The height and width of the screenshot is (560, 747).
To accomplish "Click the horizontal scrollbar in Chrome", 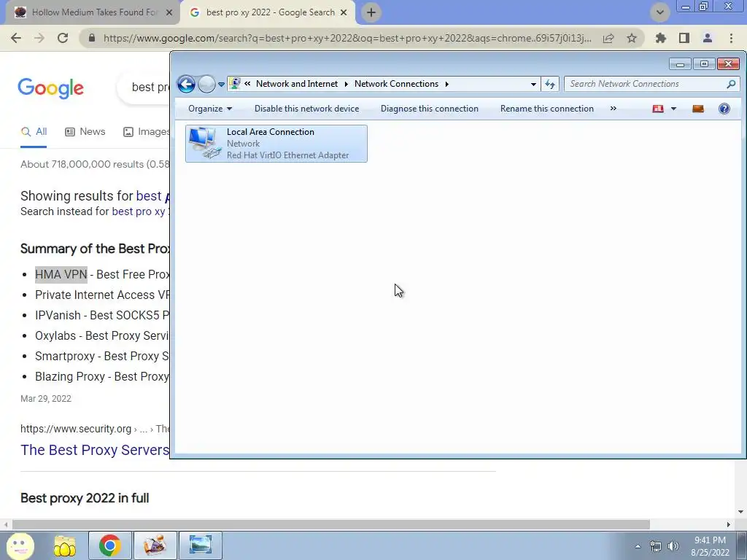I will [331, 524].
